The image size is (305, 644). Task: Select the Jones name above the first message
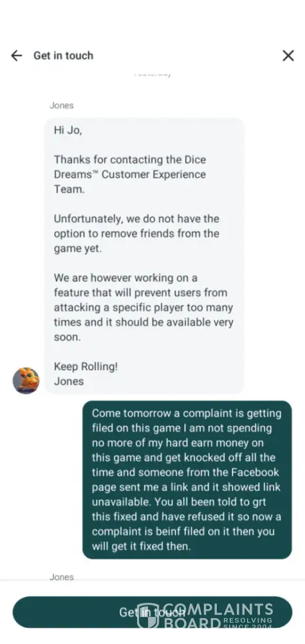coord(62,105)
